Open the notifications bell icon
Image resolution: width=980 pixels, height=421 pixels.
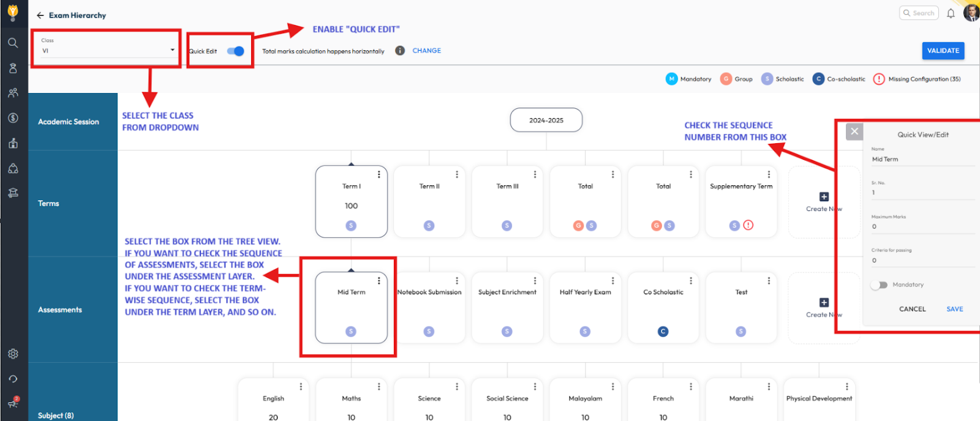click(951, 13)
